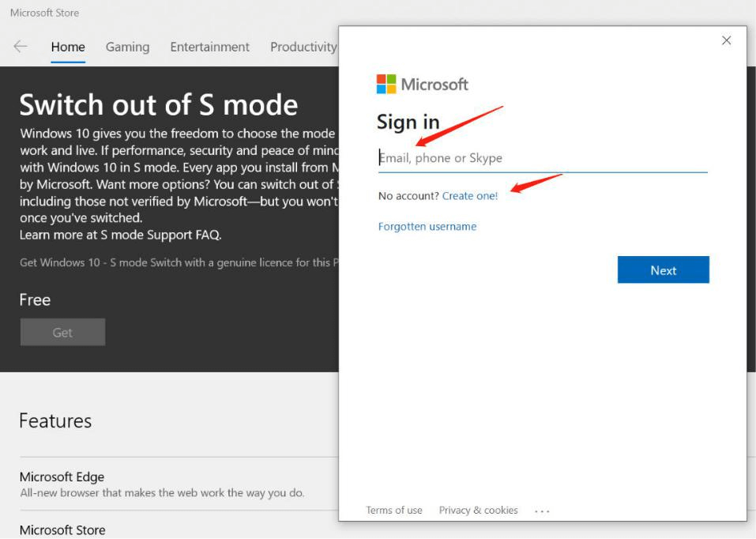Click the grey Get button
756x539 pixels.
(x=62, y=333)
